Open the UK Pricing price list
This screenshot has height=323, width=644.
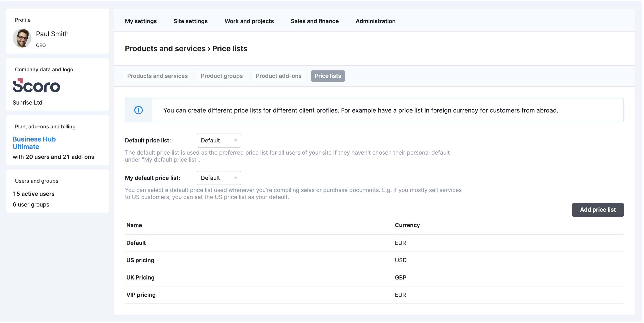click(374, 278)
